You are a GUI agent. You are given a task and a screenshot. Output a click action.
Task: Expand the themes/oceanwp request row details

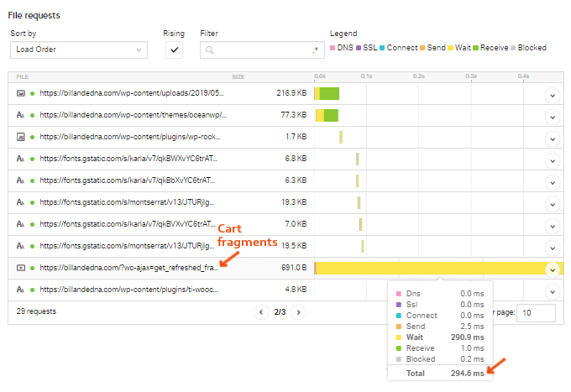[552, 116]
